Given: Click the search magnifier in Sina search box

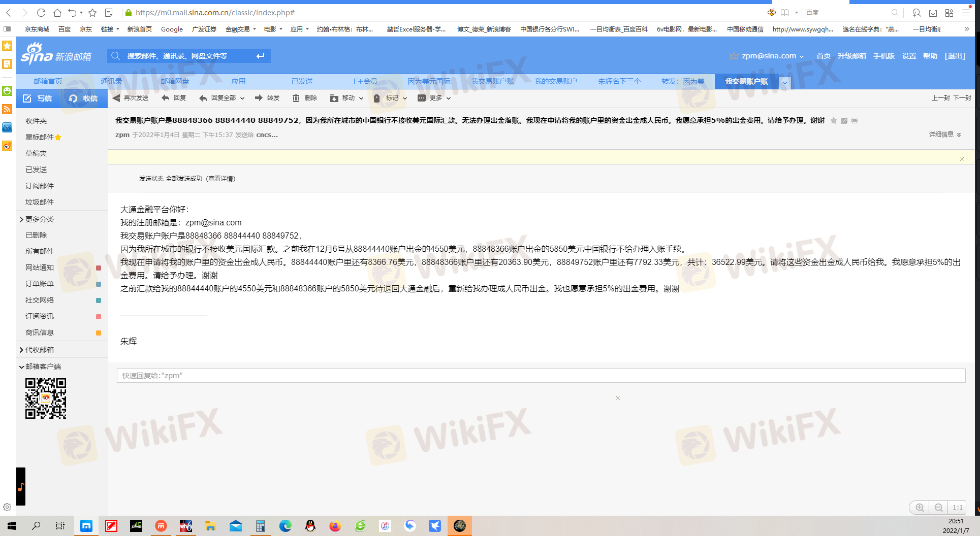Looking at the screenshot, I should click(x=116, y=56).
